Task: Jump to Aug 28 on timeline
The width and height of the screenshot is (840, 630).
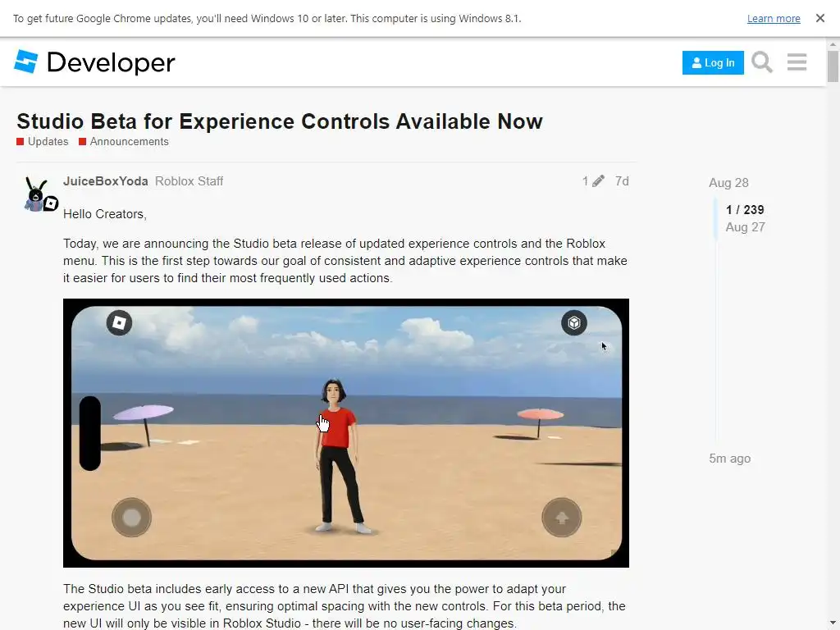Action: click(728, 183)
